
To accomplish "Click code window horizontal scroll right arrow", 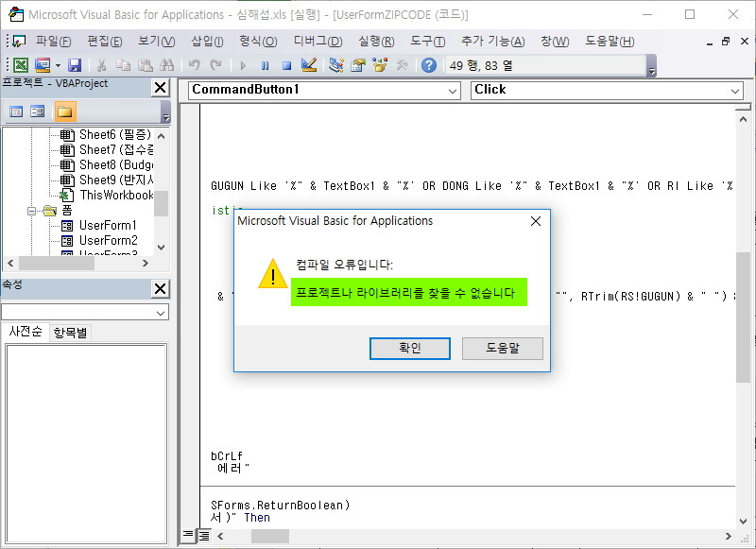I will 729,536.
